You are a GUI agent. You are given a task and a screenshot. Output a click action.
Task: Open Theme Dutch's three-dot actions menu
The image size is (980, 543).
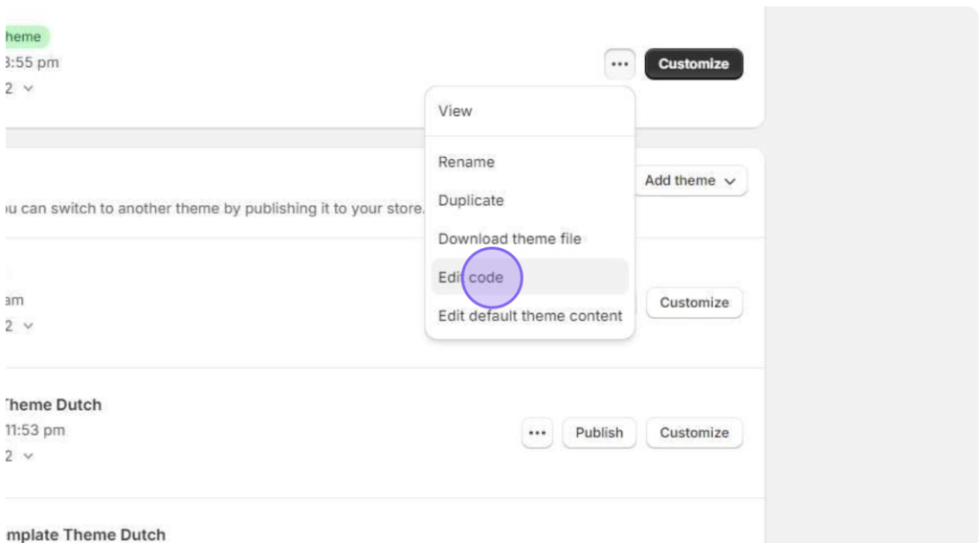click(x=537, y=433)
